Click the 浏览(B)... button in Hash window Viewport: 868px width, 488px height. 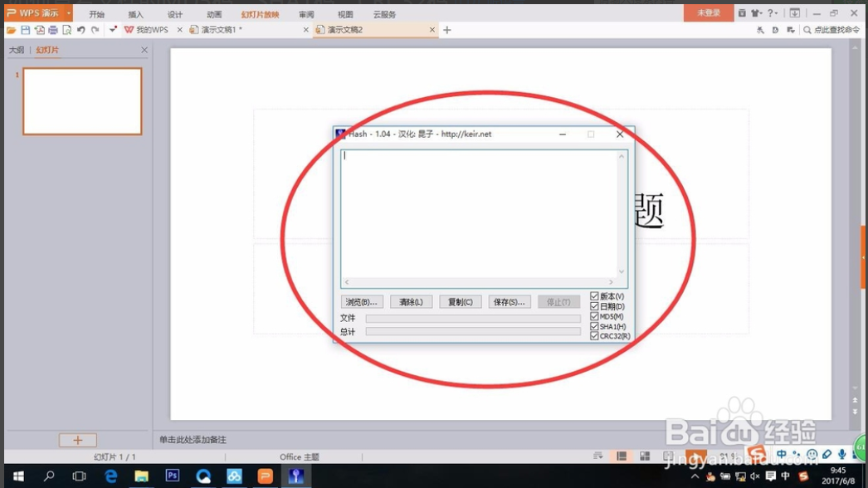coord(362,302)
